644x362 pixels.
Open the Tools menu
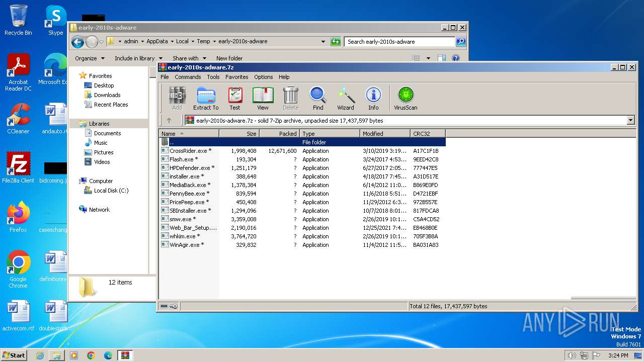tap(213, 77)
